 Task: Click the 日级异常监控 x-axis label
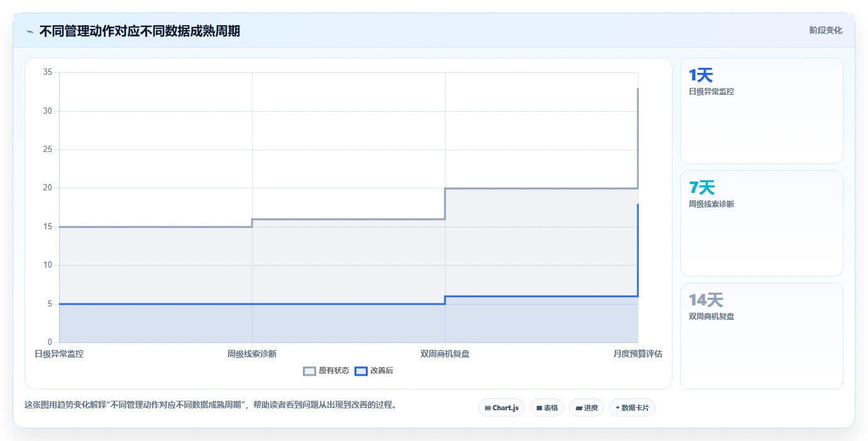[59, 354]
